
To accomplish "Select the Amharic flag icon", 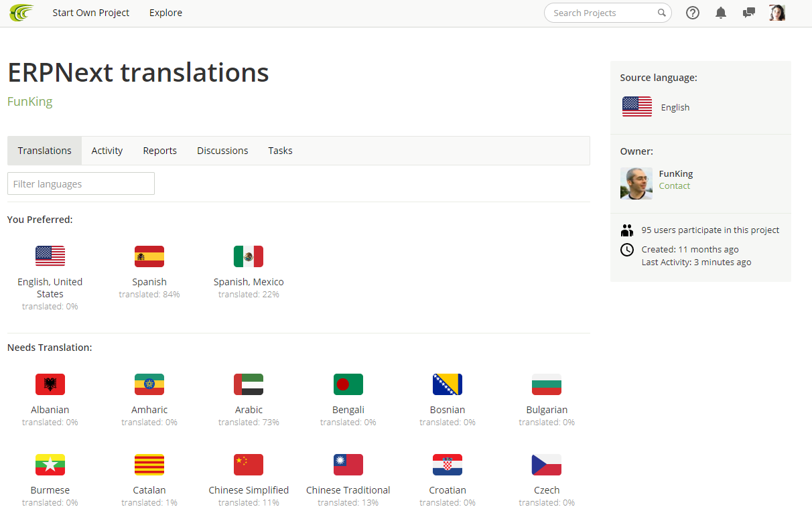I will point(149,384).
